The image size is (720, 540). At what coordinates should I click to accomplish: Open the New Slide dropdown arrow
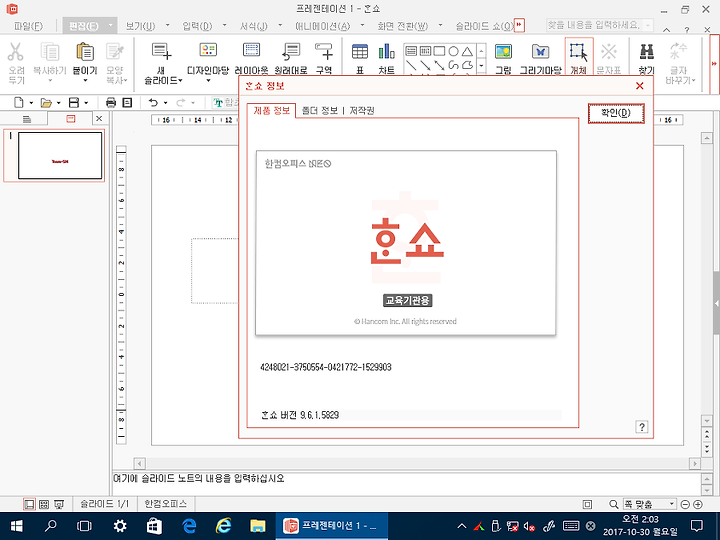coord(180,81)
